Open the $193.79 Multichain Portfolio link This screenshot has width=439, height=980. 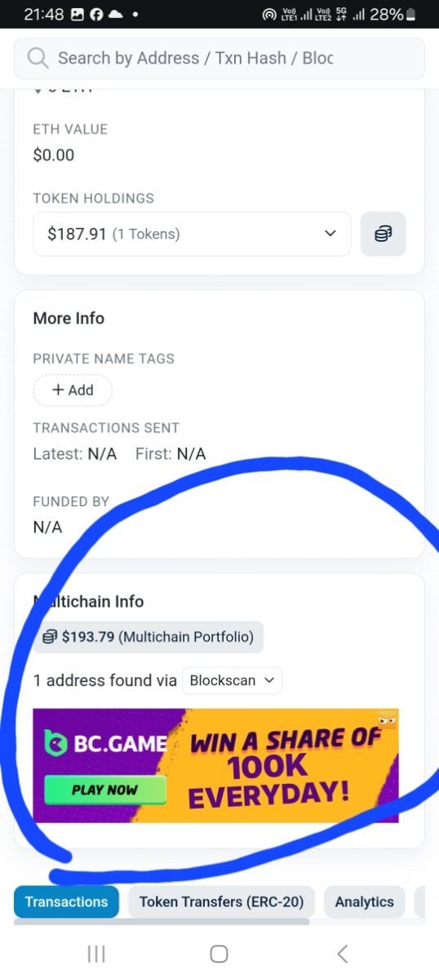pos(149,636)
